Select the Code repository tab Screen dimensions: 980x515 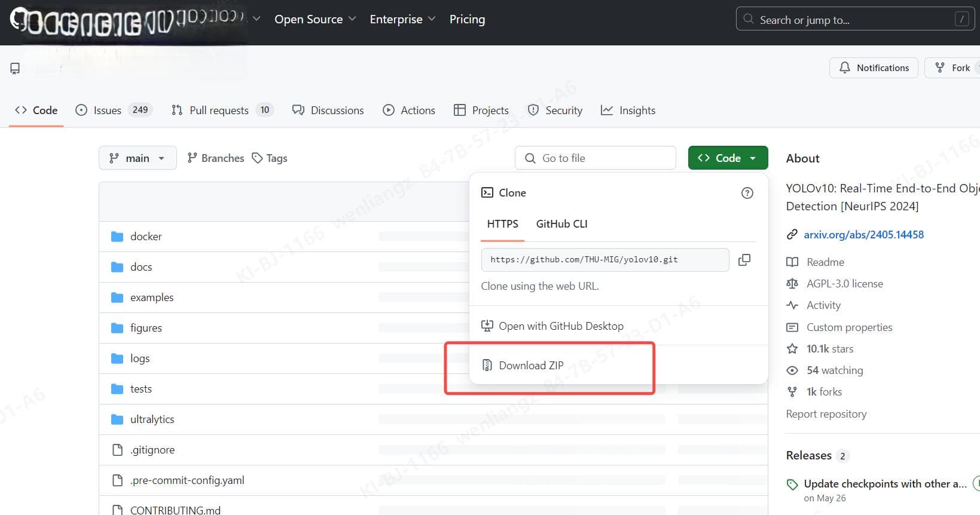coord(36,110)
